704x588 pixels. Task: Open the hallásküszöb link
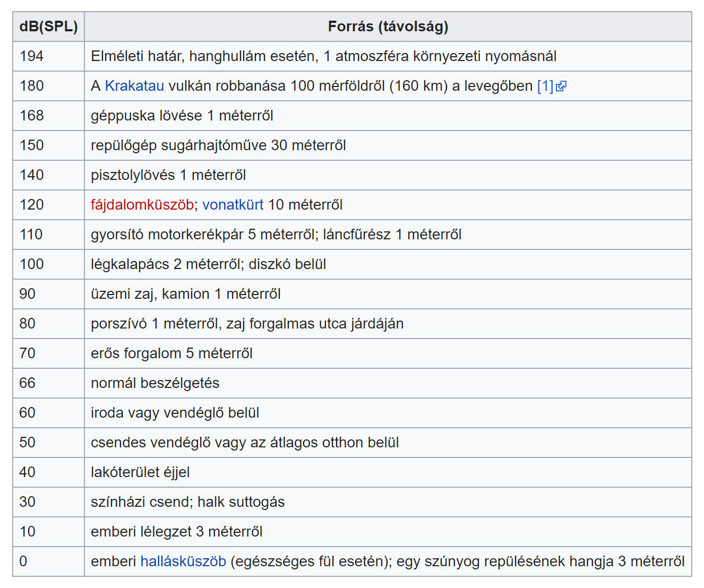coord(183,561)
